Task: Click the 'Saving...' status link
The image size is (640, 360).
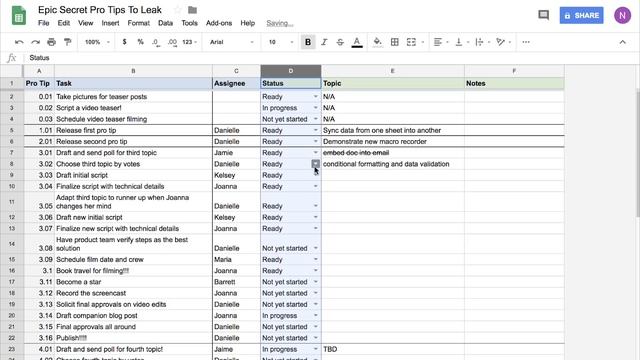Action: click(280, 23)
